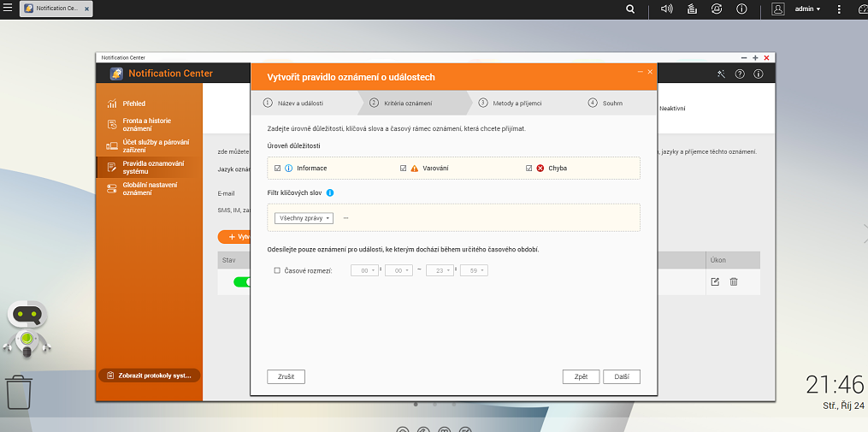Open the dashboard icon at top right
The height and width of the screenshot is (432, 868).
click(861, 9)
